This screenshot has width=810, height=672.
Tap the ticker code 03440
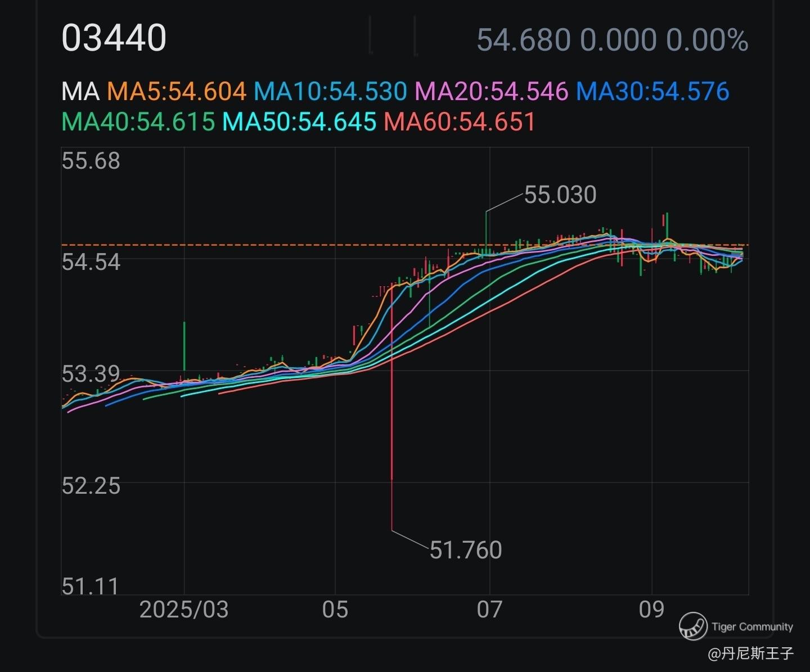point(114,38)
